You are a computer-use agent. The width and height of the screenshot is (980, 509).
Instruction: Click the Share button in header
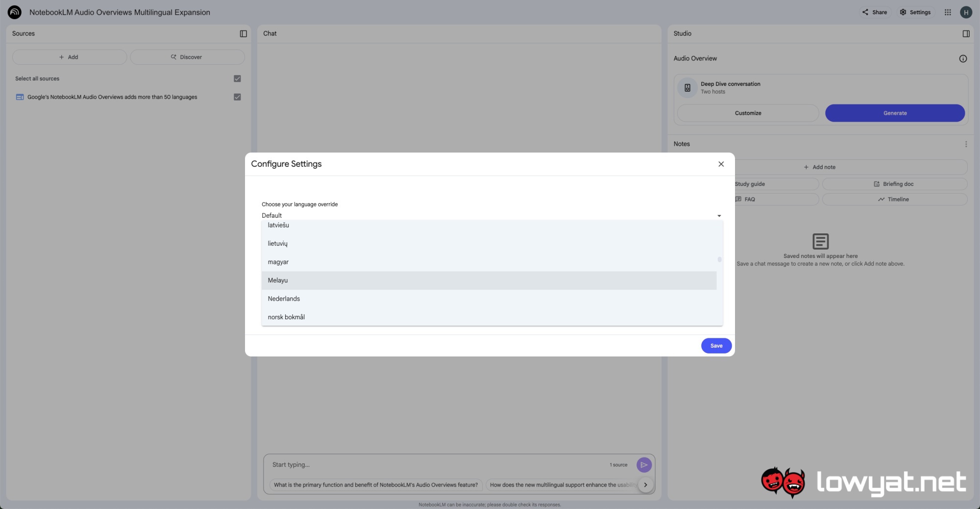click(x=875, y=12)
